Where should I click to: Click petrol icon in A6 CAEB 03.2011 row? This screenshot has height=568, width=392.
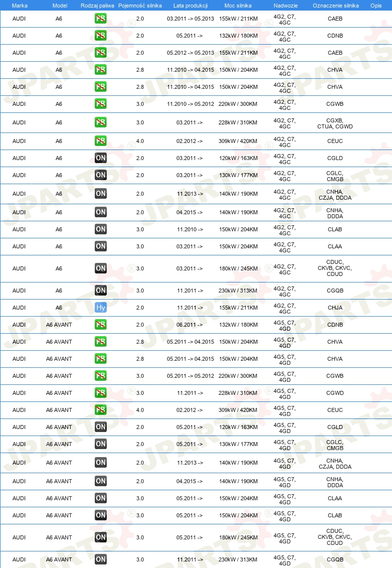(101, 19)
